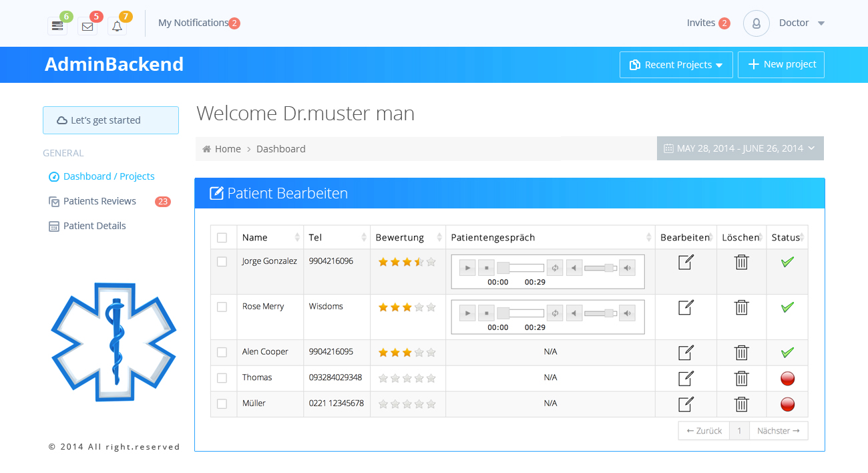Click trash icon for Müller row
Viewport: 868px width, 473px height.
tap(741, 404)
